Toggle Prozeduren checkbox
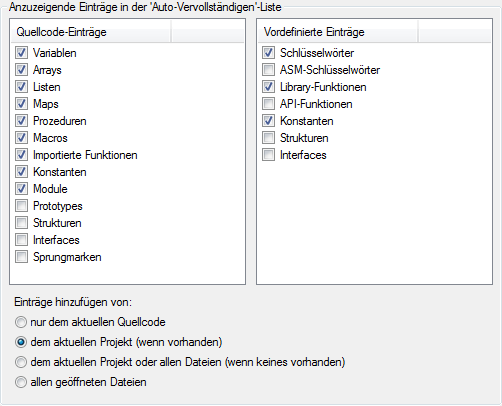Viewport: 502px width, 406px height. [x=21, y=121]
